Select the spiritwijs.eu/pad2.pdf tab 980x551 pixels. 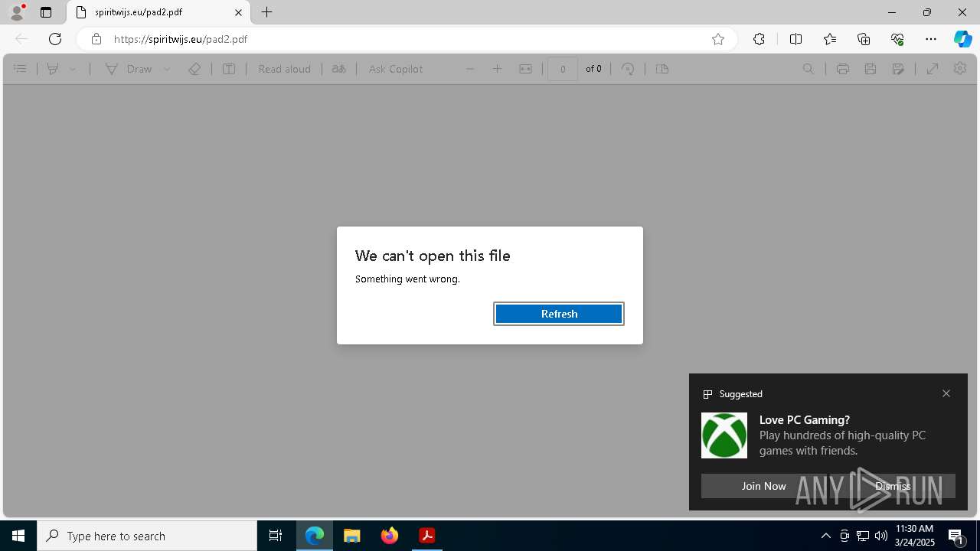tap(158, 12)
